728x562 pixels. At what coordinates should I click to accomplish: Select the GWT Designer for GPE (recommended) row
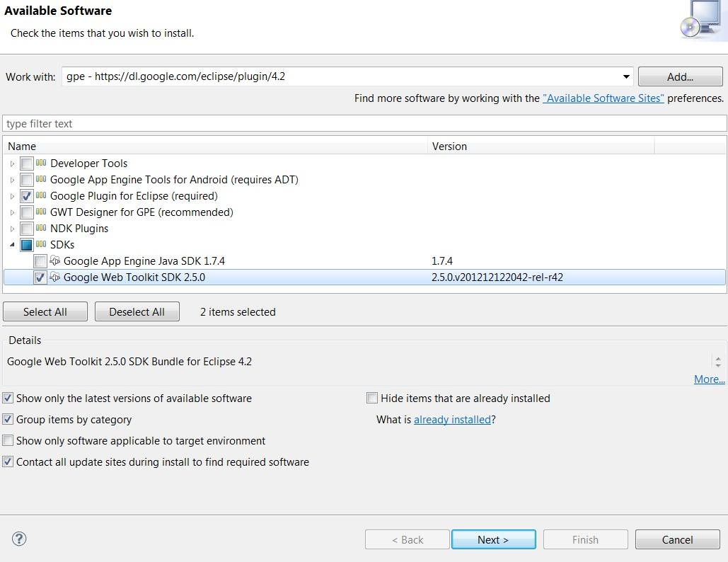click(141, 212)
